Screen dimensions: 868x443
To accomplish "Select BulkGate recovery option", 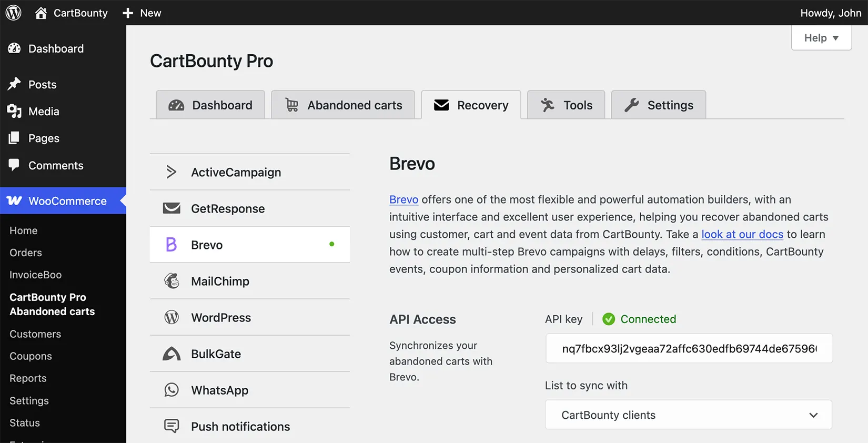I will tap(250, 354).
